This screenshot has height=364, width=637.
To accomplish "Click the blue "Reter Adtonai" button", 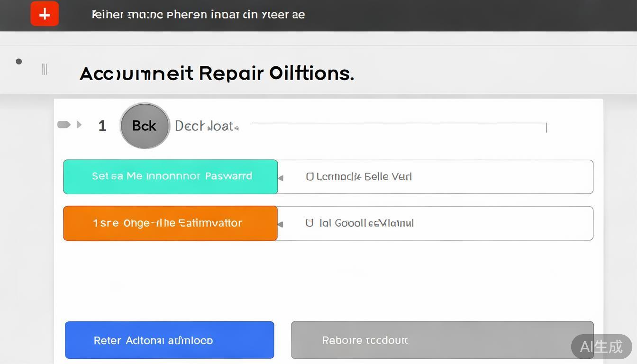I will click(169, 340).
